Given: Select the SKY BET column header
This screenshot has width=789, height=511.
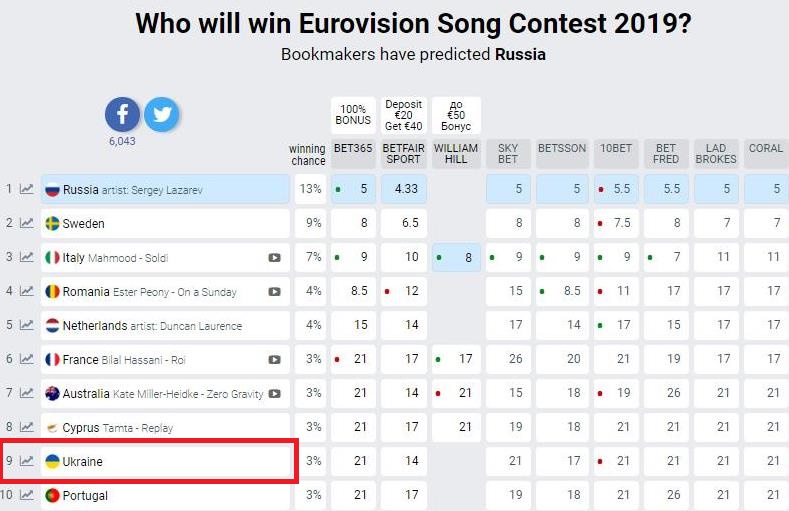Looking at the screenshot, I should pos(508,153).
